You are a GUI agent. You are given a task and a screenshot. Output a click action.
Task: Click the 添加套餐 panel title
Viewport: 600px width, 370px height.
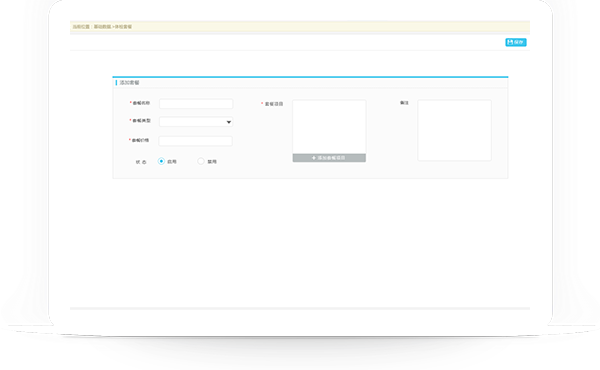[x=129, y=83]
